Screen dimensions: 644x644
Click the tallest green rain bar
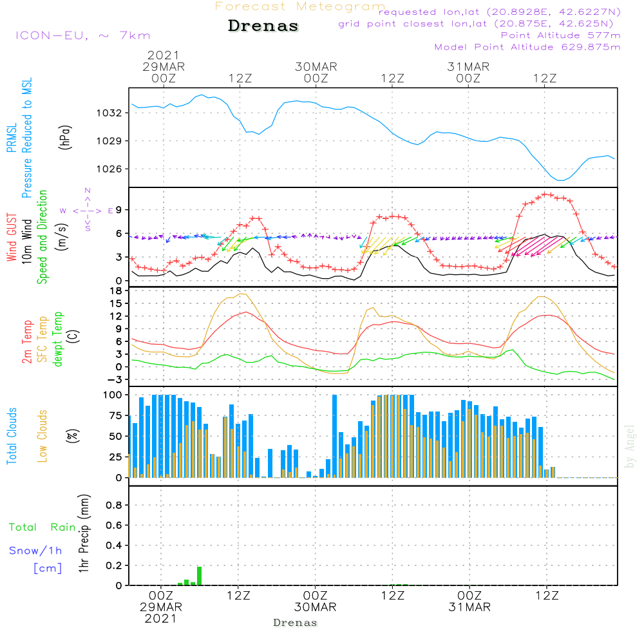tap(200, 575)
